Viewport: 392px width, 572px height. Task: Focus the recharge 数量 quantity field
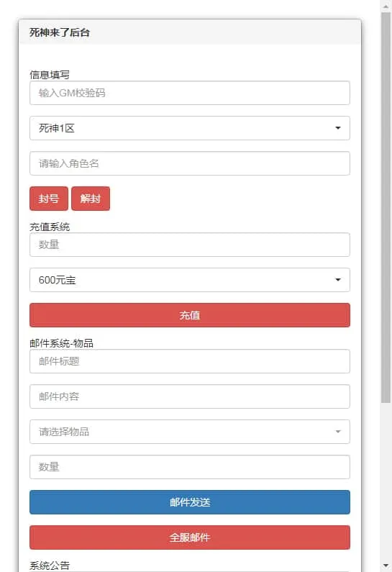[x=190, y=245]
